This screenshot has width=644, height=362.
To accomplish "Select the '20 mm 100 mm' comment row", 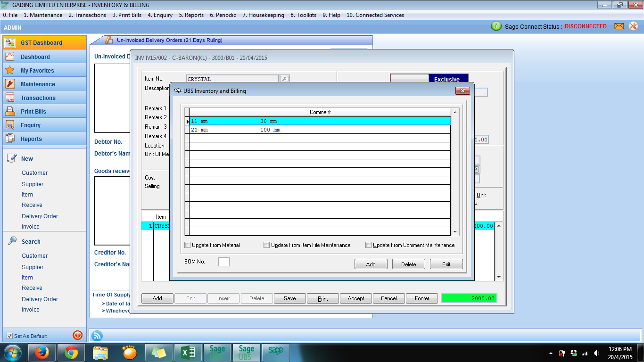I will (x=320, y=130).
